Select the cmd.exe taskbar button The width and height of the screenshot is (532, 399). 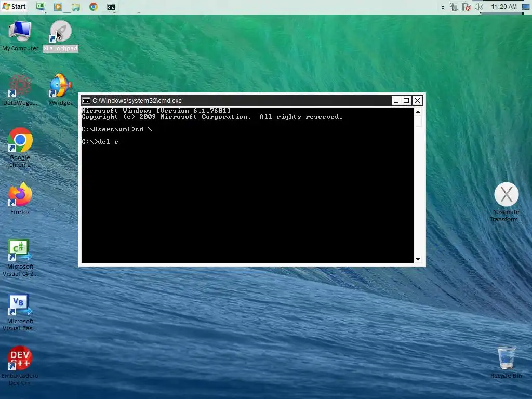click(111, 7)
